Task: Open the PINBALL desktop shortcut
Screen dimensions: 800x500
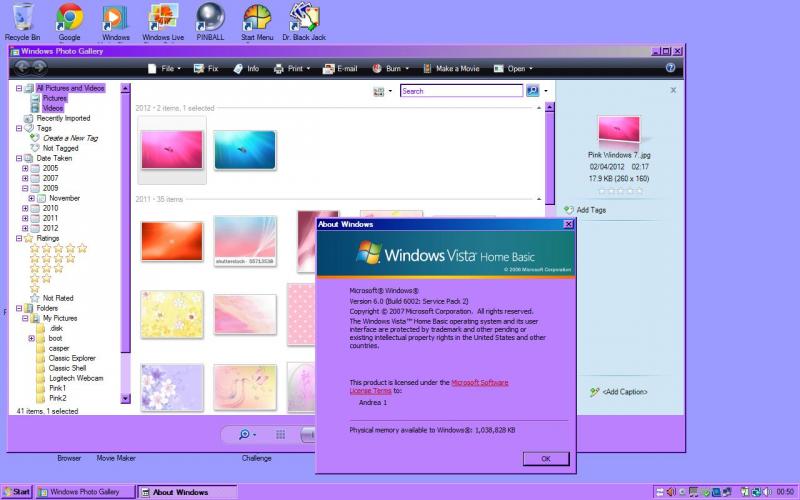Action: [x=210, y=21]
